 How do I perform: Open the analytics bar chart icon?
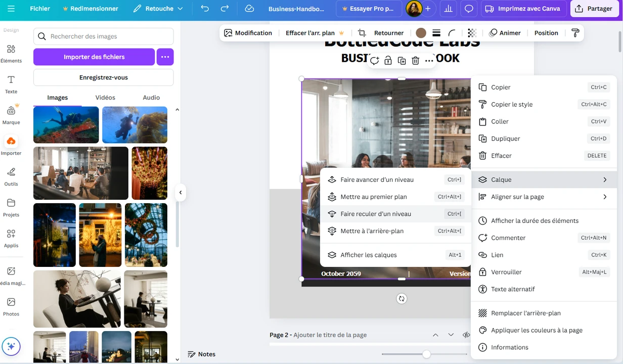[448, 9]
